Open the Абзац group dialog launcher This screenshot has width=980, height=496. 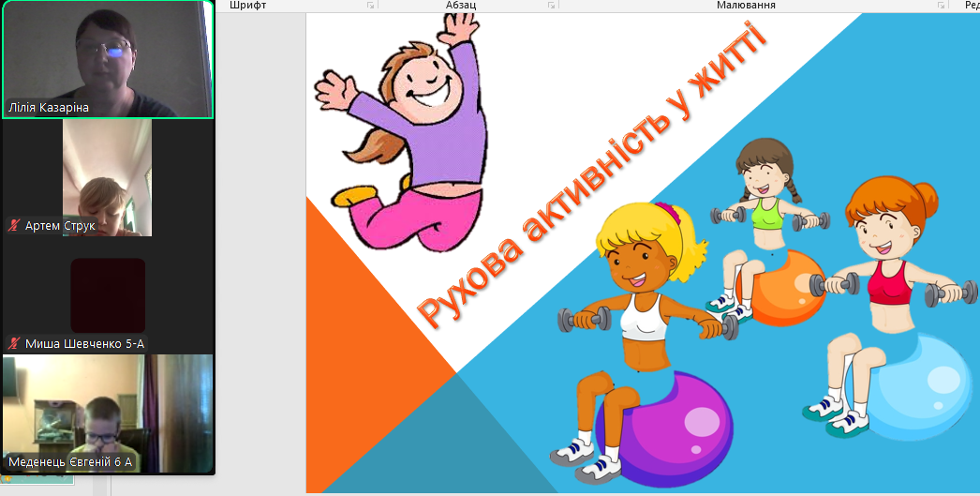point(551,5)
